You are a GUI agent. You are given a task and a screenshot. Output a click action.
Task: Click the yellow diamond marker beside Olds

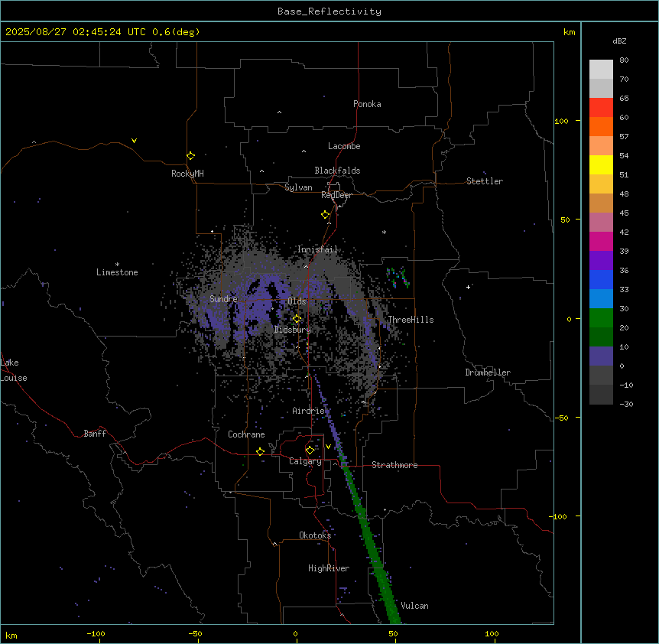(x=297, y=319)
